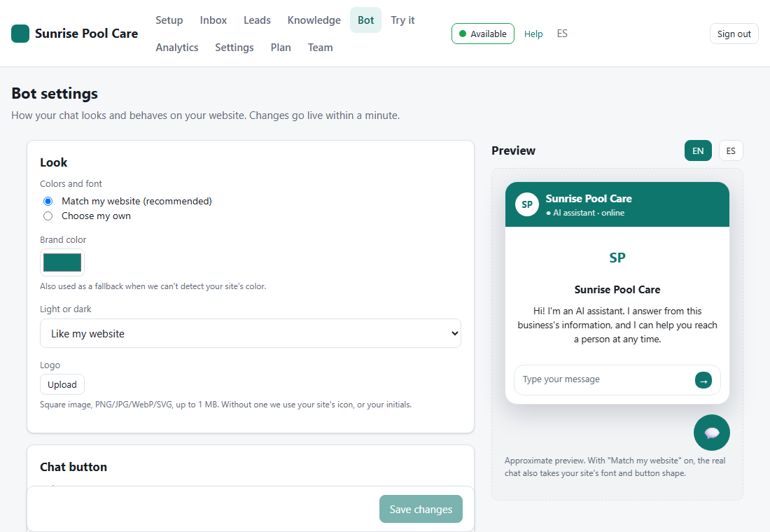View the Analytics tab
This screenshot has height=532, width=770.
[177, 48]
